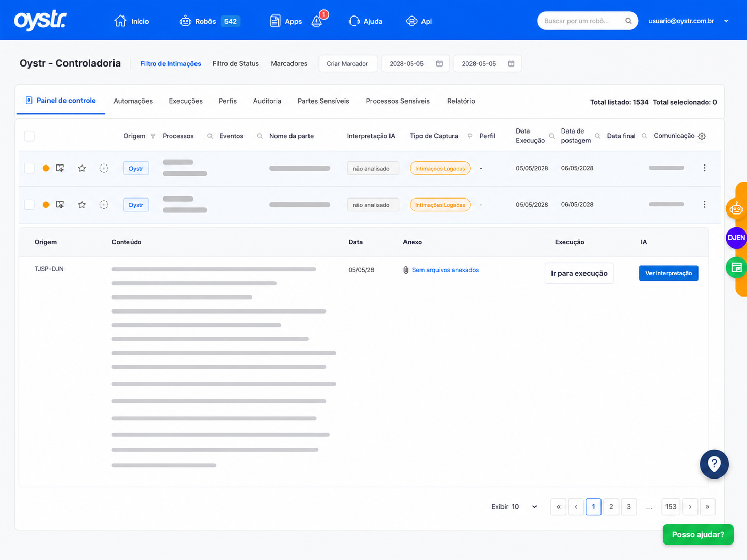The height and width of the screenshot is (560, 747).
Task: Open first row's three-dot options menu
Action: point(705,168)
